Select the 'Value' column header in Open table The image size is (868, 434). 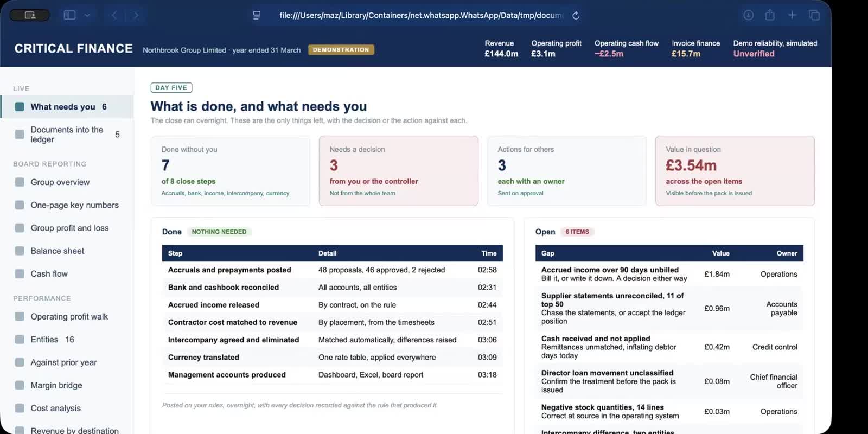point(721,253)
